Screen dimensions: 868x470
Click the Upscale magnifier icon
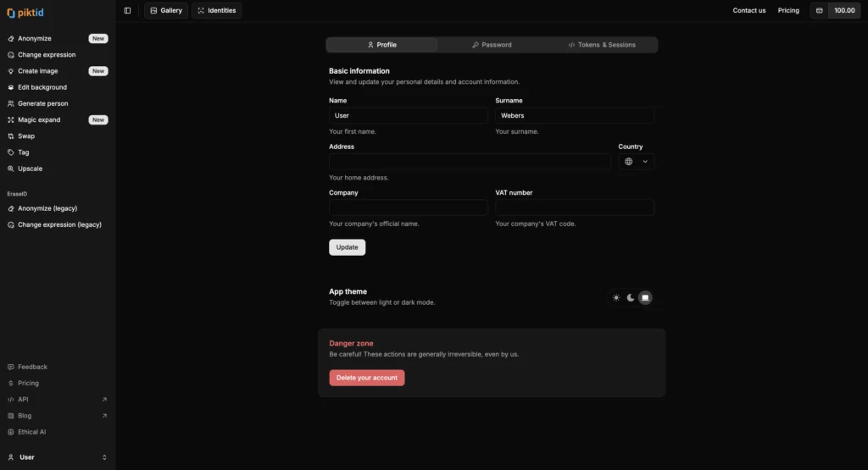pyautogui.click(x=10, y=169)
